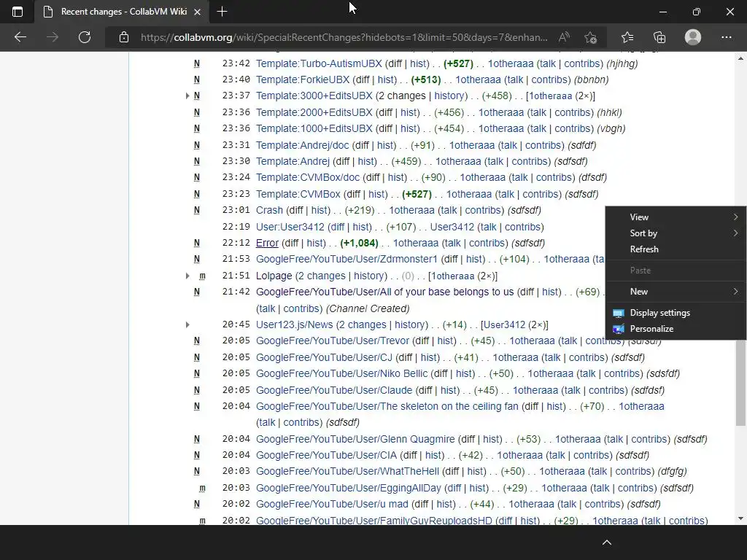
Task: Open Template:Turbo-AutismUBX page link
Action: [319, 64]
